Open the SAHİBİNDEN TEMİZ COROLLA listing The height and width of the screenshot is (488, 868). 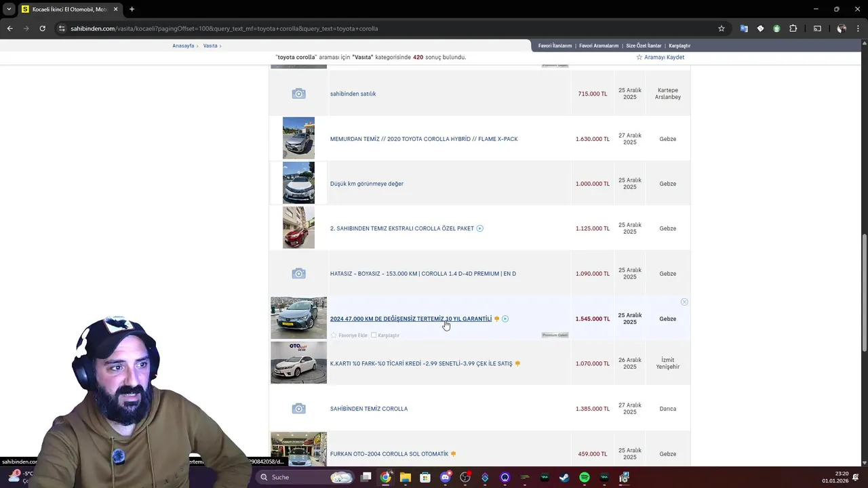pos(369,409)
